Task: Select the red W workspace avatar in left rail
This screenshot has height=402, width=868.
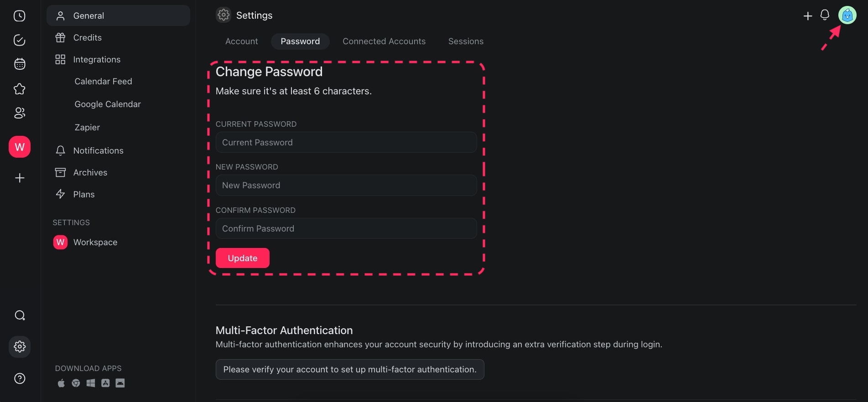Action: coord(20,147)
